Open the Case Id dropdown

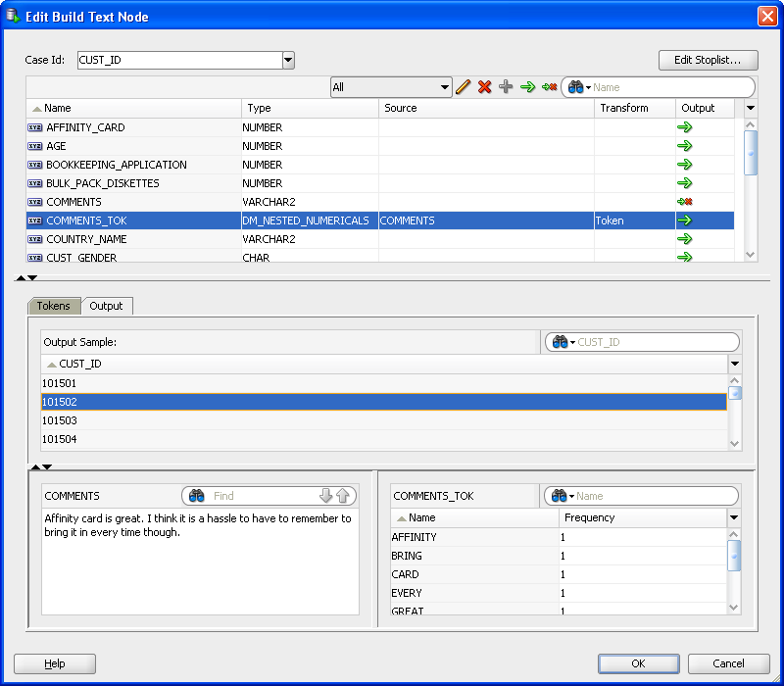point(288,60)
